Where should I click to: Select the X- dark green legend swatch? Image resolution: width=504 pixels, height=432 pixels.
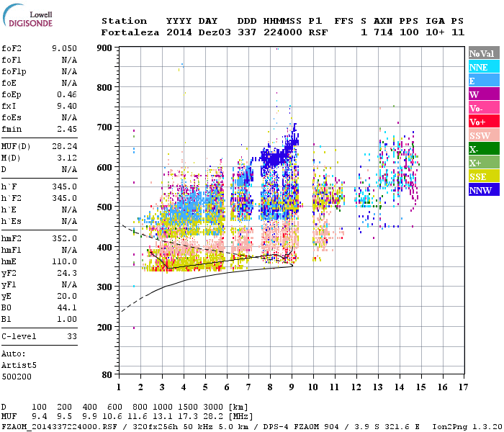point(484,149)
